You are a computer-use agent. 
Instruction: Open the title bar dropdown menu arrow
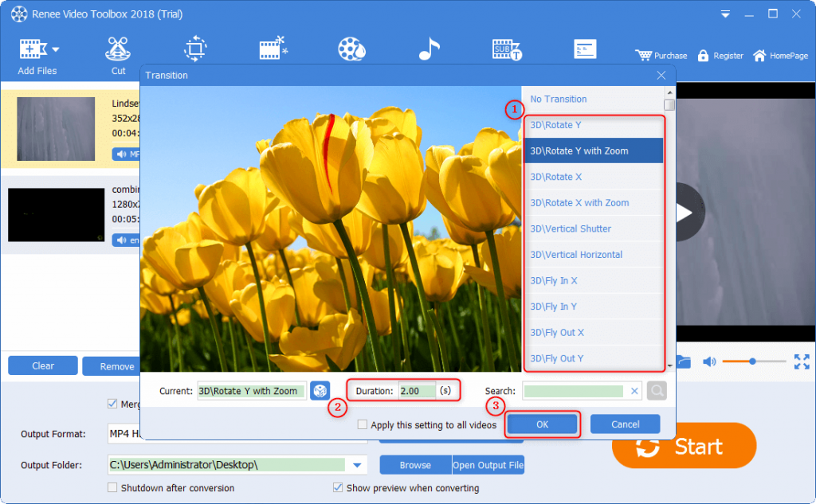[724, 14]
